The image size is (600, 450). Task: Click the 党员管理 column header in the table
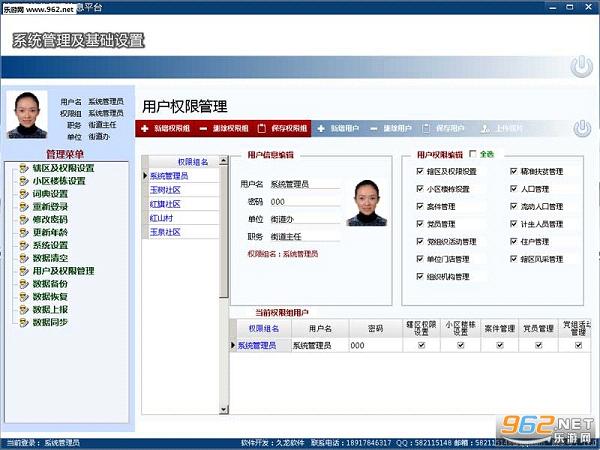[538, 328]
